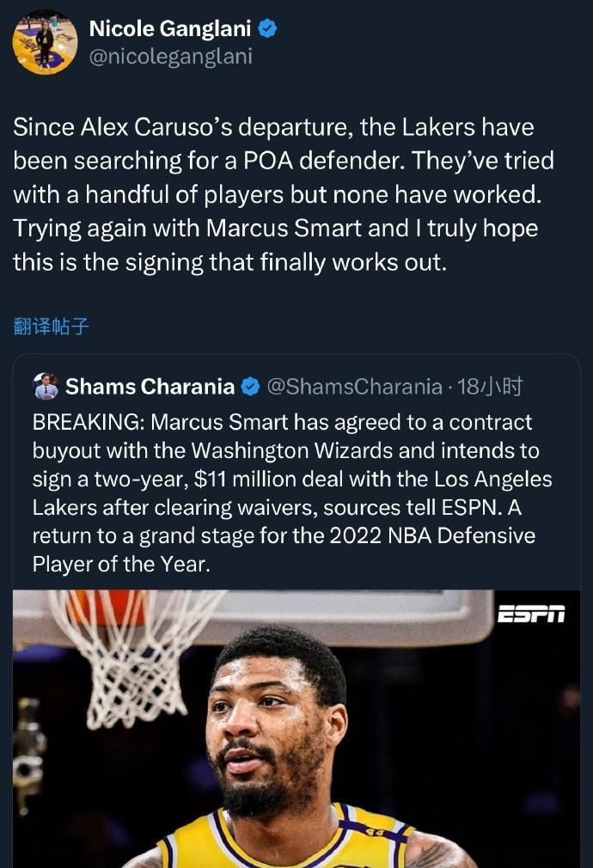Image resolution: width=593 pixels, height=868 pixels.
Task: Click Shams Charania's small profile avatar
Action: [46, 387]
